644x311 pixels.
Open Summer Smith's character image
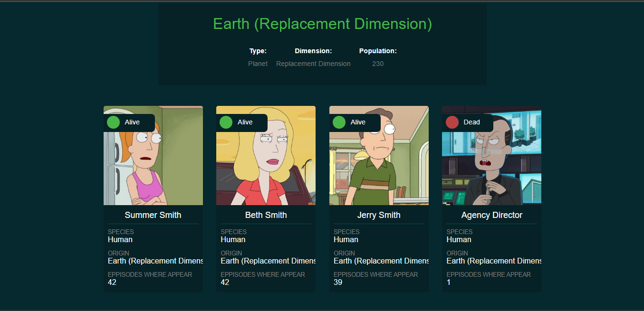coord(153,155)
